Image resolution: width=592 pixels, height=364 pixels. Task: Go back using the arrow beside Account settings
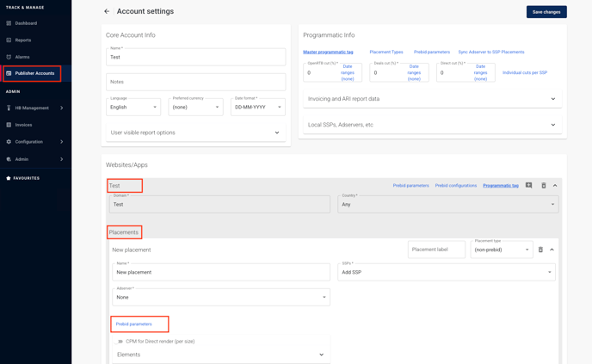[x=107, y=11]
